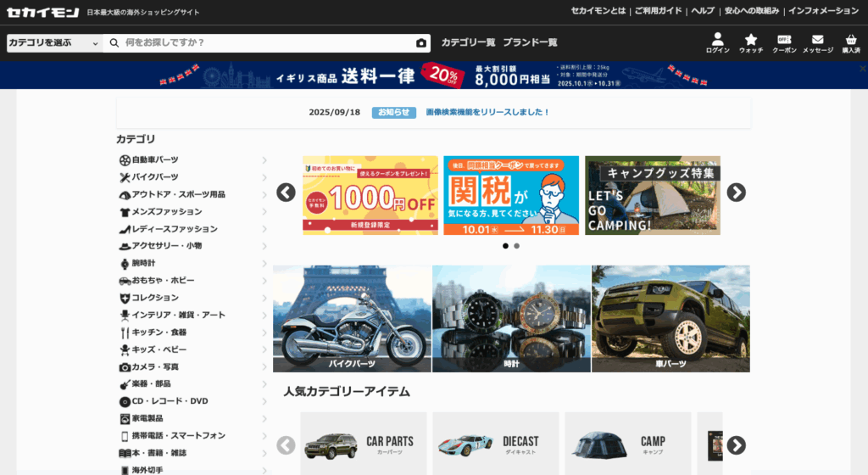Expand the 自動車パーツ category chevron
This screenshot has height=475, width=868.
(264, 160)
